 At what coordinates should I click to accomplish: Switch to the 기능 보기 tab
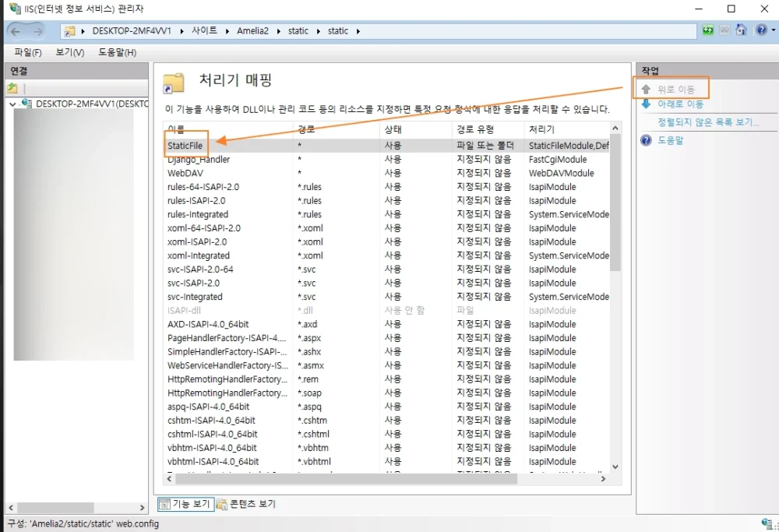186,504
